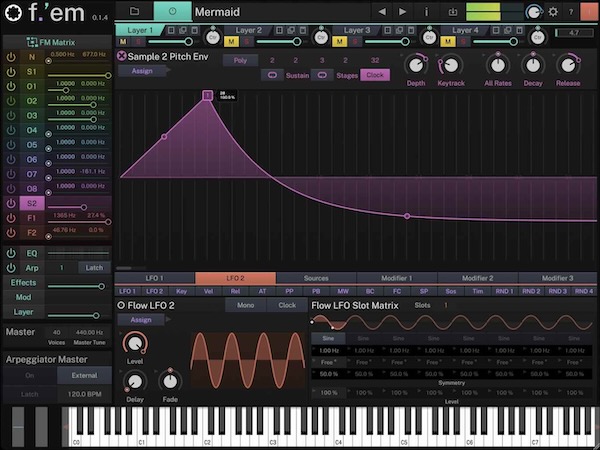Toggle power for operator O1
Image resolution: width=600 pixels, height=450 pixels.
point(11,86)
